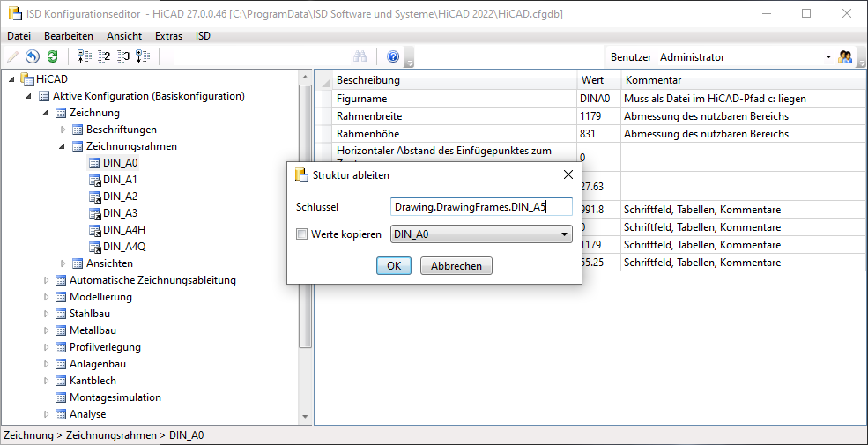Select the DIN_A0 tree item
This screenshot has width=868, height=445.
coord(121,163)
